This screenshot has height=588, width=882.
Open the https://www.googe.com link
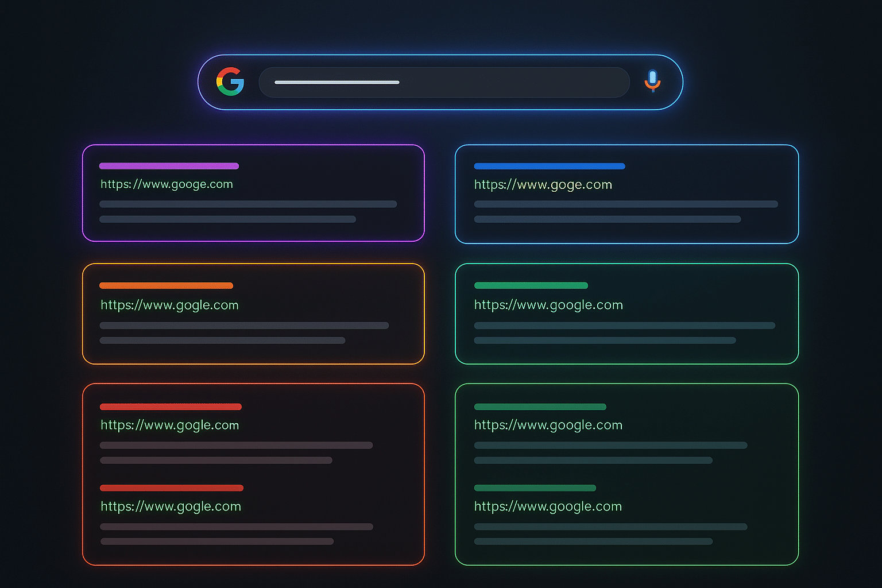[167, 184]
